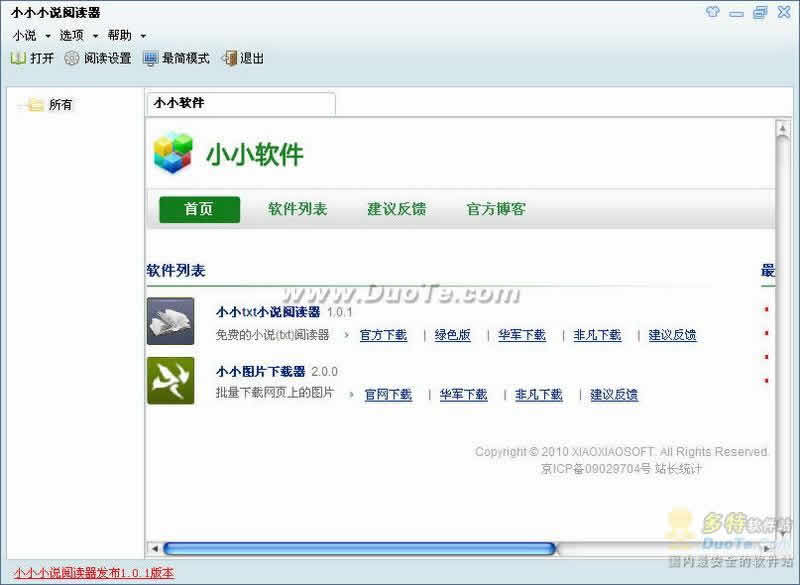Expand the 帮助 menu dropdown arrow
This screenshot has width=800, height=585.
(143, 36)
